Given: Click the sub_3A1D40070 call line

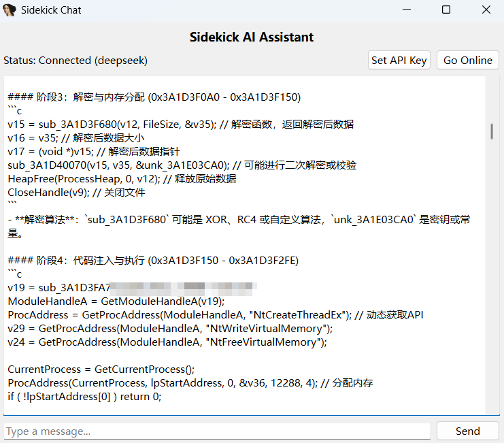Looking at the screenshot, I should [182, 165].
